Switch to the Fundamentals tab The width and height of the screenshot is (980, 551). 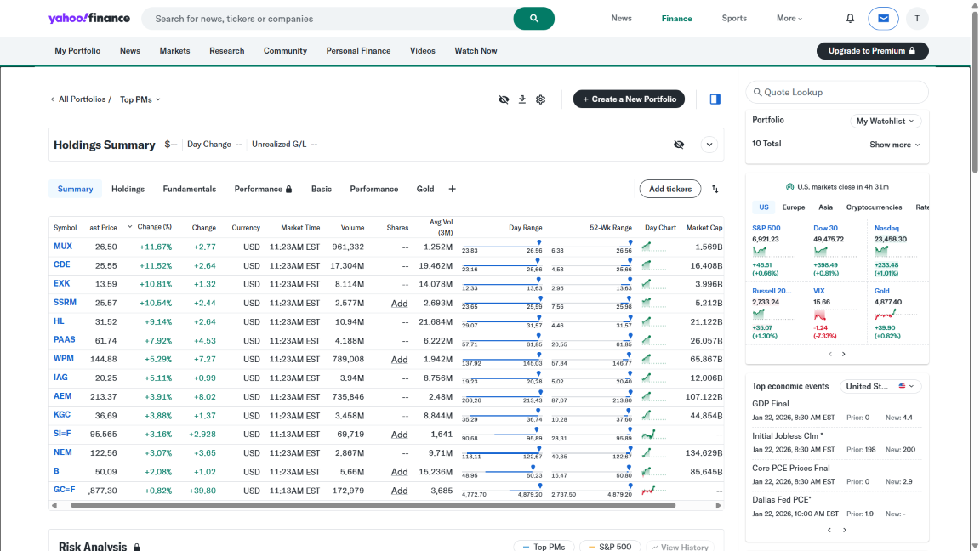(190, 189)
